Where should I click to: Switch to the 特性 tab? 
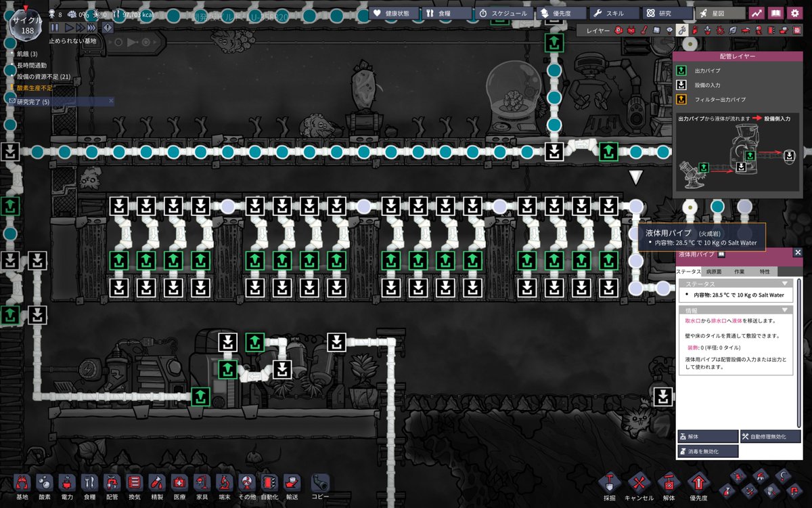click(x=765, y=271)
